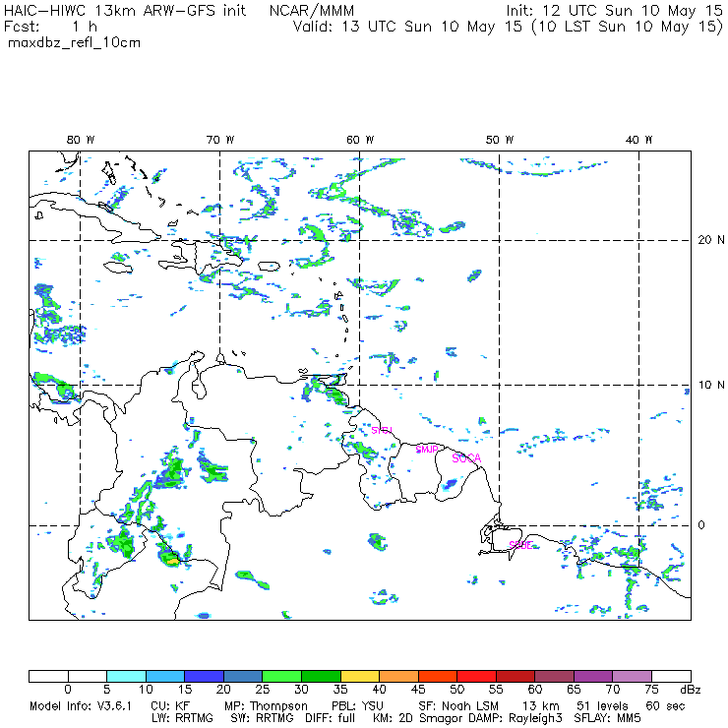Click the magenta SBBE station marker
The height and width of the screenshot is (728, 728).
coord(520,546)
